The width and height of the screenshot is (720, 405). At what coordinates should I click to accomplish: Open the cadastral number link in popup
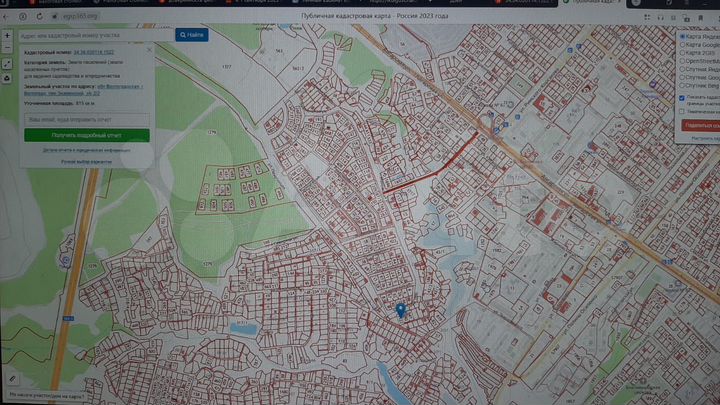click(x=94, y=52)
